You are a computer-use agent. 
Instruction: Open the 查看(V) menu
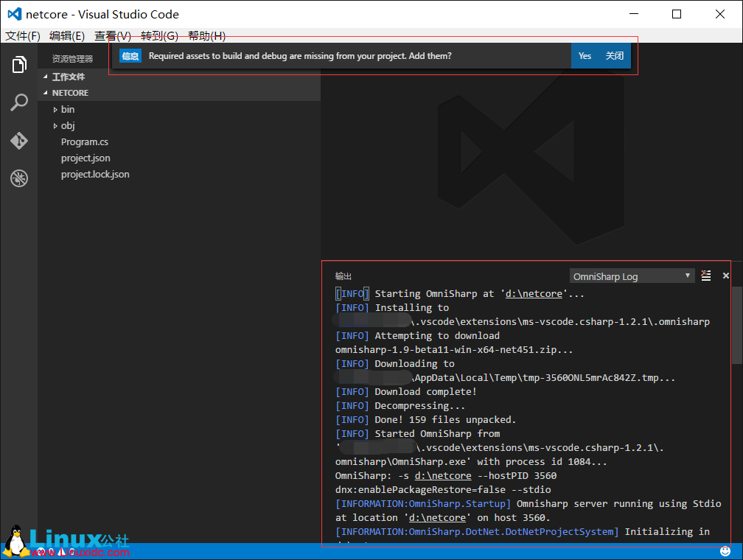pos(113,36)
